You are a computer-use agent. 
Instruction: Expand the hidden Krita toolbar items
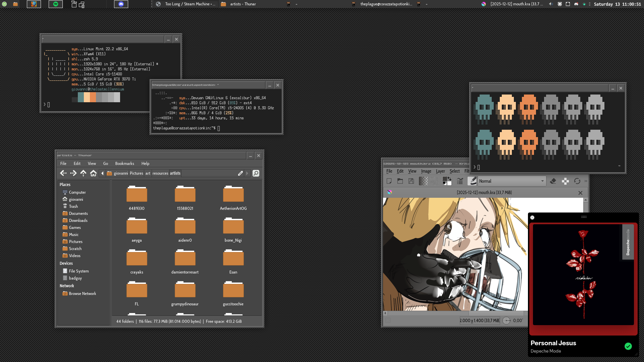[586, 181]
